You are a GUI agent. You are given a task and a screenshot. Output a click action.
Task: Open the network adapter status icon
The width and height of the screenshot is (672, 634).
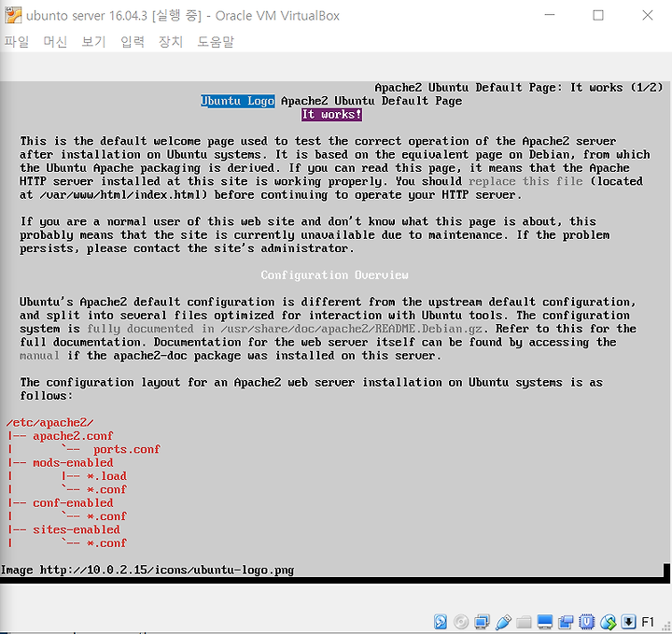coord(482,622)
